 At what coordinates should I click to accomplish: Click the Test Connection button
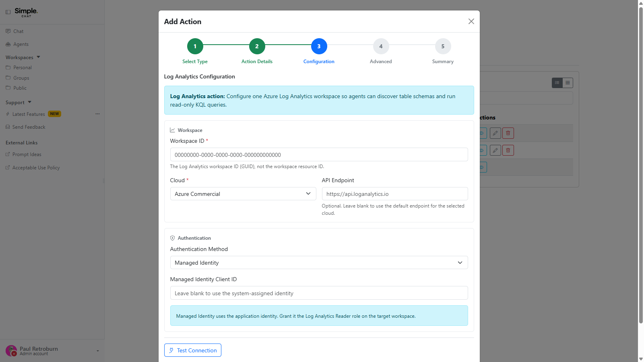tap(193, 350)
